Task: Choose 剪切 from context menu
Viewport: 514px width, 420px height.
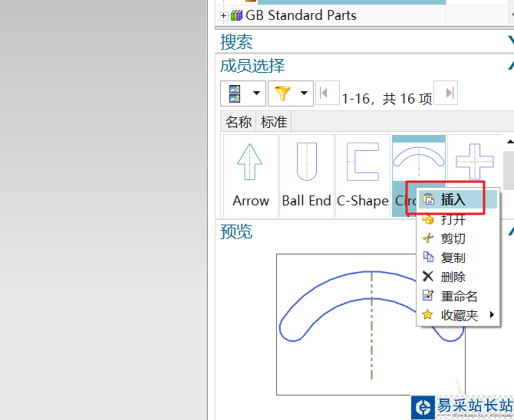Action: (x=458, y=238)
